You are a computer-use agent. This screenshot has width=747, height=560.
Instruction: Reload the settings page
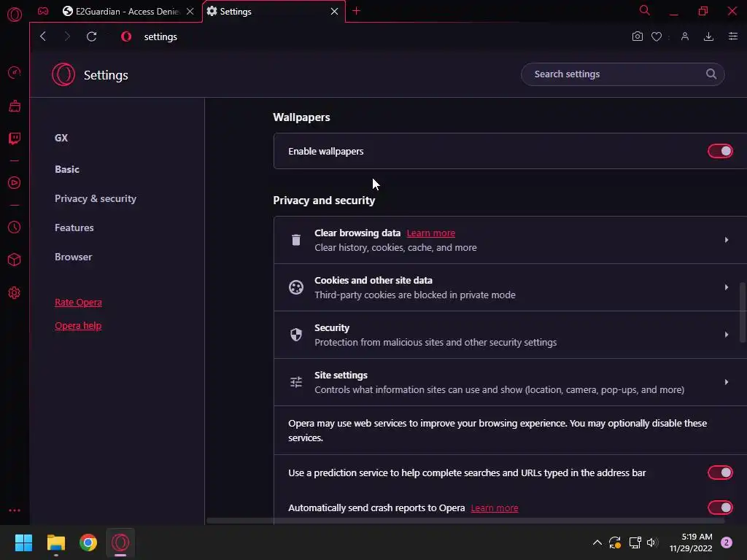[91, 36]
